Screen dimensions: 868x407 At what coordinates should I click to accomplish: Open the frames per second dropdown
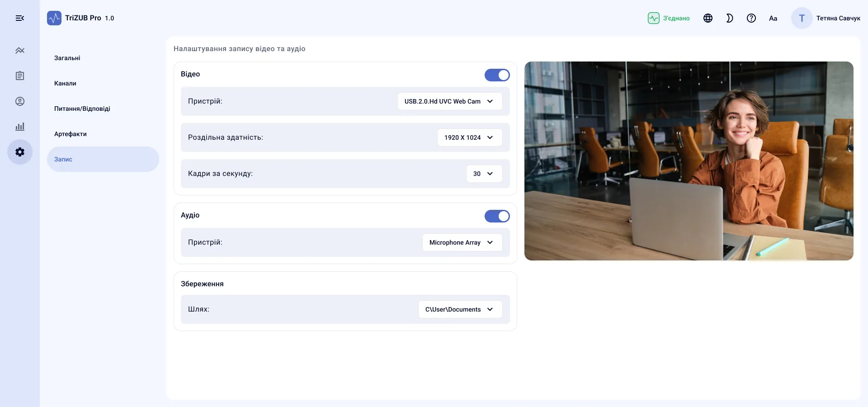[x=484, y=174]
